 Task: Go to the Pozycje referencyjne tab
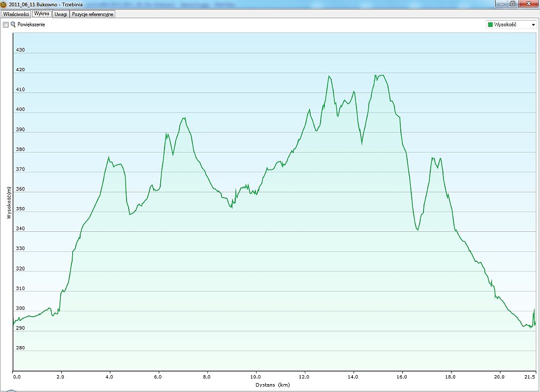click(x=92, y=14)
